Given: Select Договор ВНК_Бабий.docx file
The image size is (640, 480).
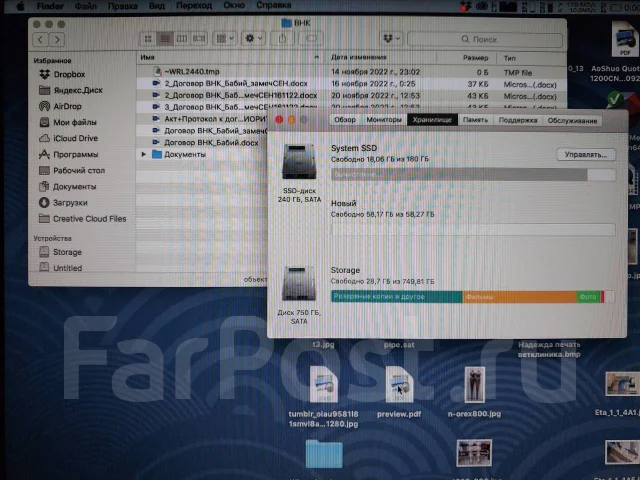Looking at the screenshot, I should (x=211, y=142).
